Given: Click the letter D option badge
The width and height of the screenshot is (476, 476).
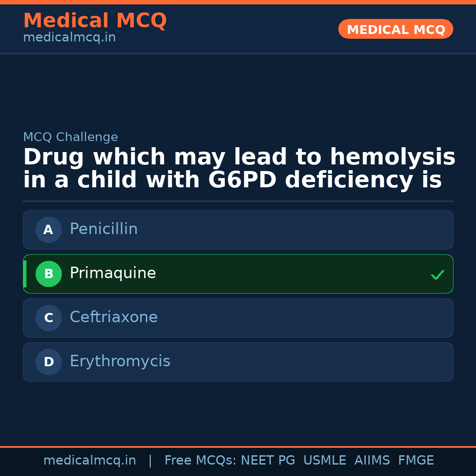Looking at the screenshot, I should tap(48, 362).
